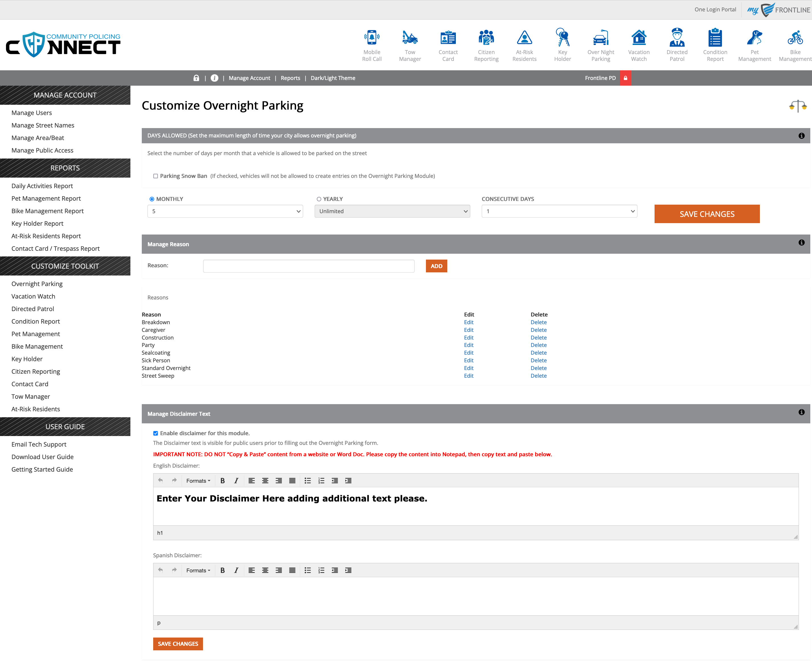
Task: Expand Formats menu in English disclaimer editor
Action: tap(198, 481)
